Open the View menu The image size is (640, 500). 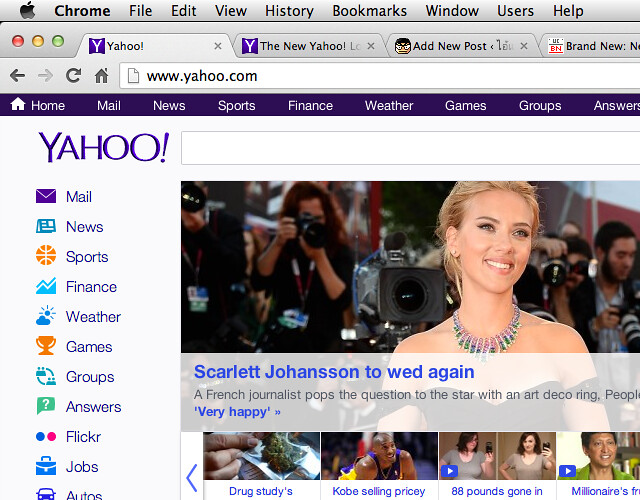[231, 11]
